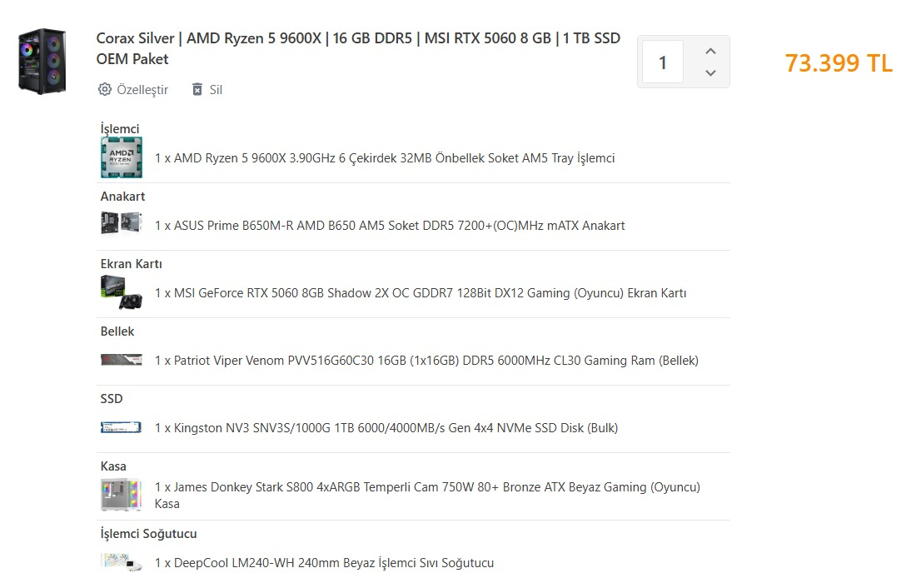Select the Patriot Viper Venom 16GB DDR5 row text
Screen dimensions: 906x588
point(426,361)
